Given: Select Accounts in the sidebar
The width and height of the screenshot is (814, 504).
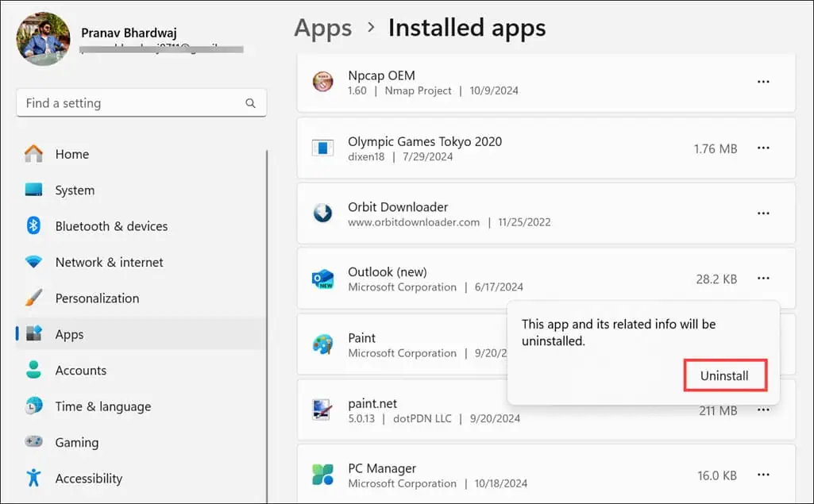Looking at the screenshot, I should click(x=80, y=370).
